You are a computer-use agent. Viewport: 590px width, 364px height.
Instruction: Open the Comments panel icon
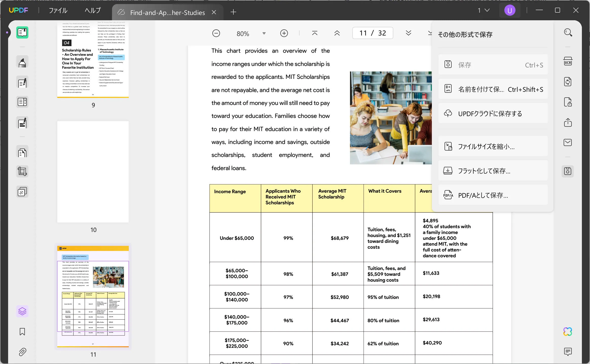(568, 352)
